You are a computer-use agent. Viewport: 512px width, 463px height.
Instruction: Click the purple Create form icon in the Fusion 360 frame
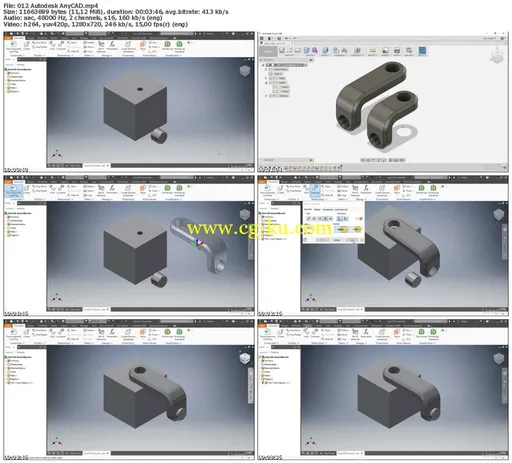tap(315, 50)
